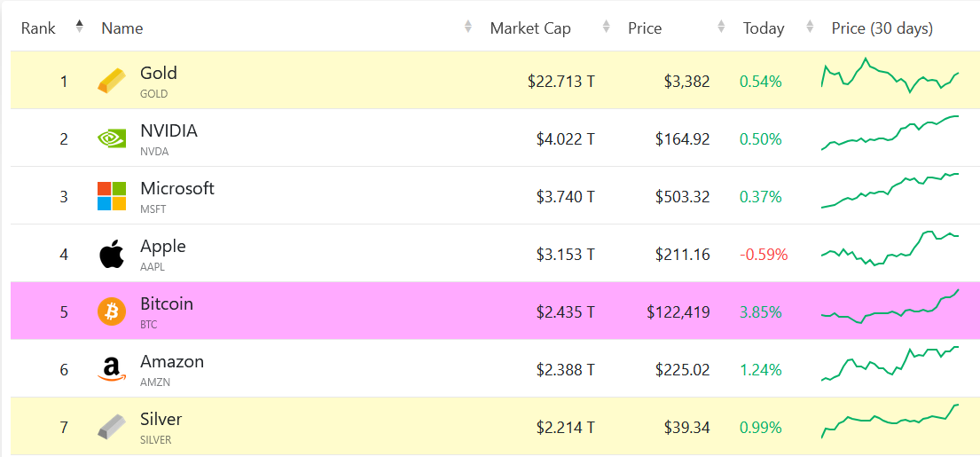980x457 pixels.
Task: Sort table by Rank arrows
Action: click(79, 27)
